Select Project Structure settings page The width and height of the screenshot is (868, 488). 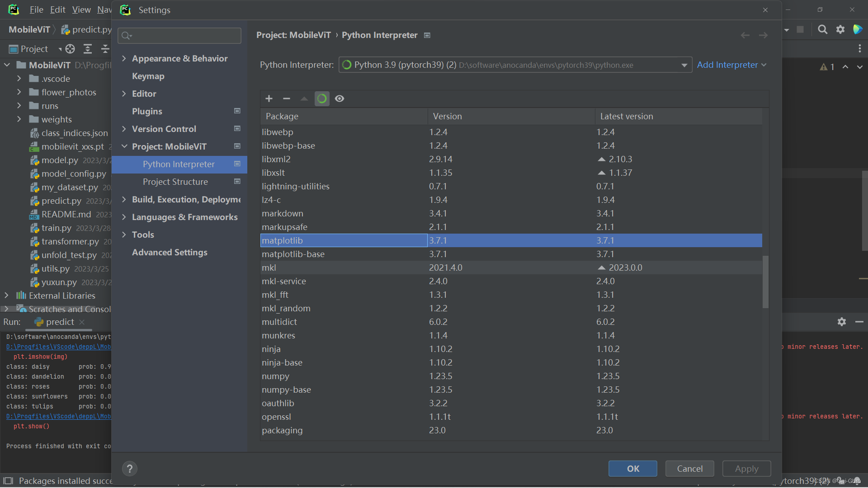175,182
